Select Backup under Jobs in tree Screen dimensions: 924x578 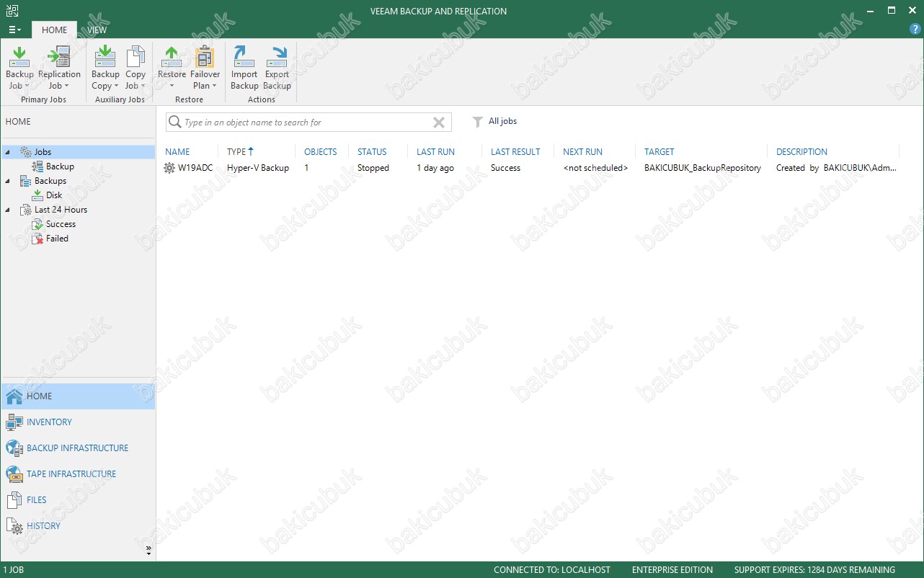tap(60, 166)
